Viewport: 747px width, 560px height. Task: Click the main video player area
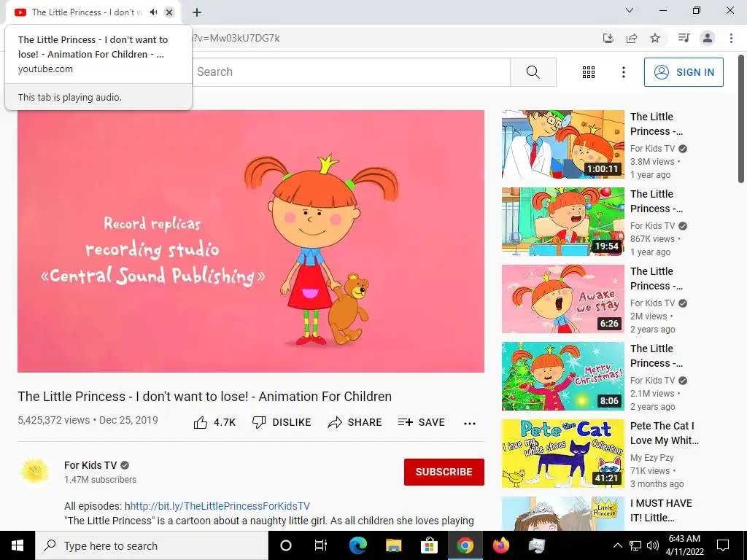coord(251,241)
